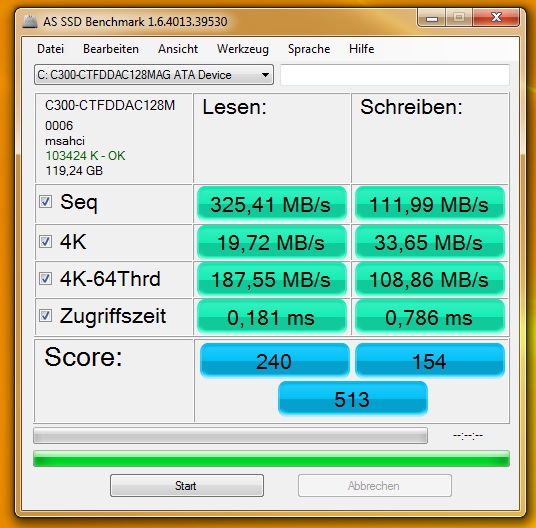Open the Datei menu
Viewport: 536px width, 528px height.
click(x=50, y=49)
